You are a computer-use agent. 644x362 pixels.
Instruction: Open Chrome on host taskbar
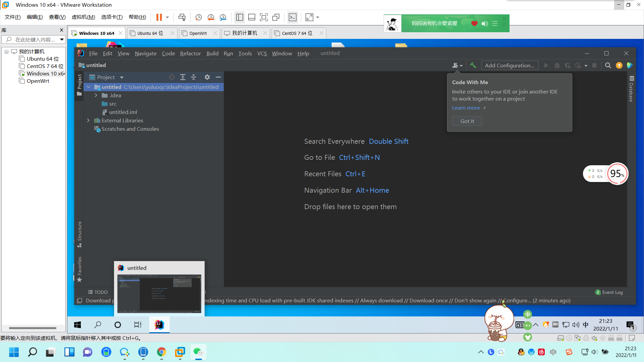[161, 352]
